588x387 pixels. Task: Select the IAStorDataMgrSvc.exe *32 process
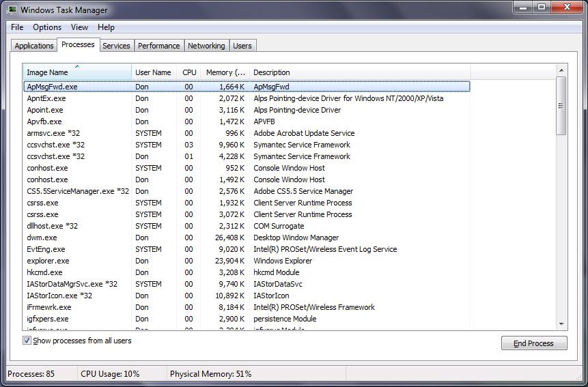[247, 284]
